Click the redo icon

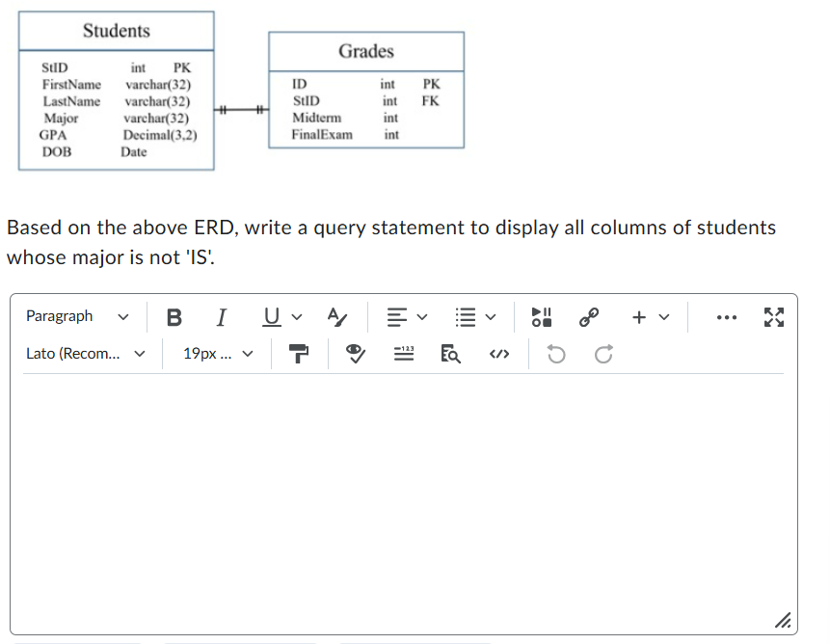(x=603, y=354)
